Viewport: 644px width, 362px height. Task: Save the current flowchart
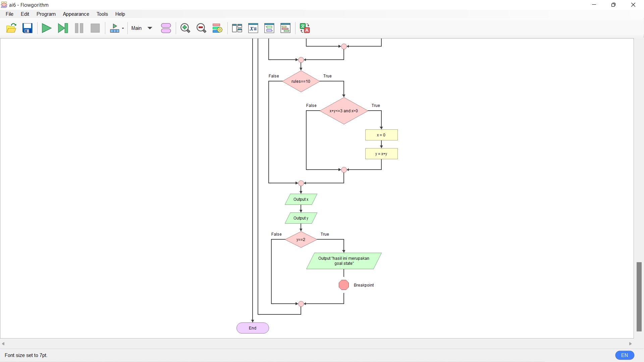click(27, 28)
